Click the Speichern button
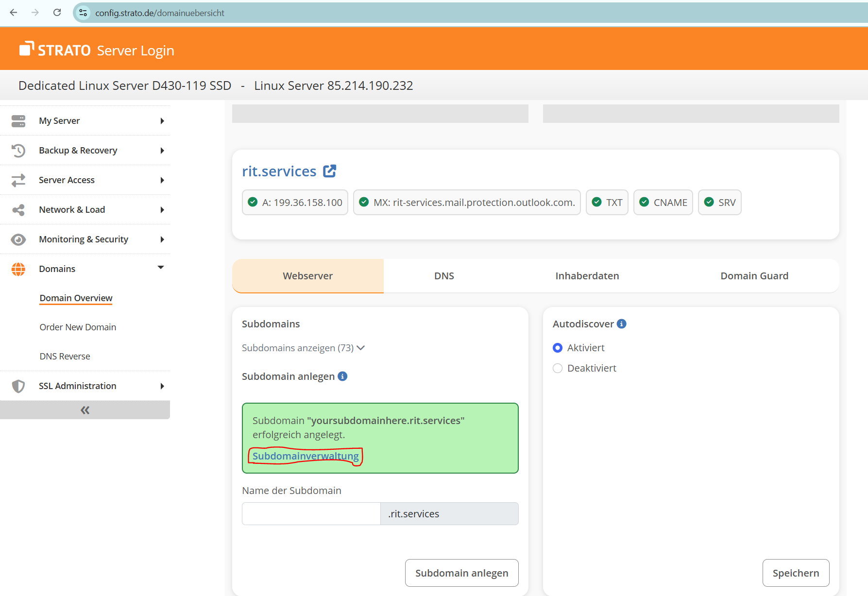The image size is (868, 596). click(x=796, y=573)
